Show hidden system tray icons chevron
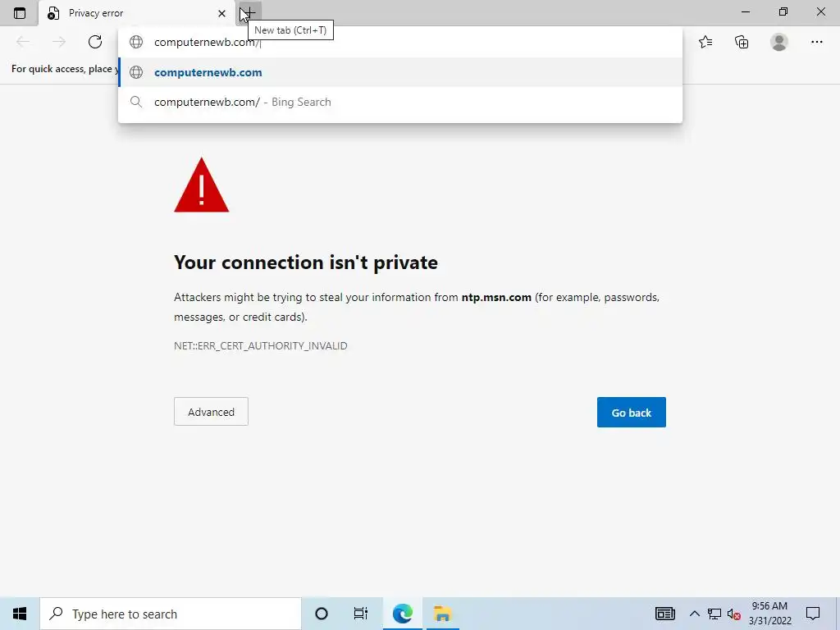The width and height of the screenshot is (840, 630). click(694, 614)
